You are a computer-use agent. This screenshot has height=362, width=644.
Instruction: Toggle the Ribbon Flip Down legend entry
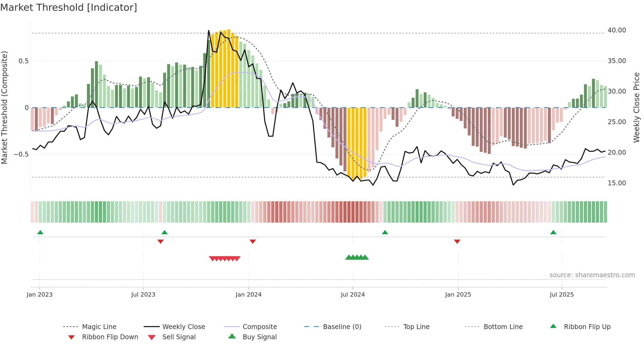pyautogui.click(x=103, y=337)
